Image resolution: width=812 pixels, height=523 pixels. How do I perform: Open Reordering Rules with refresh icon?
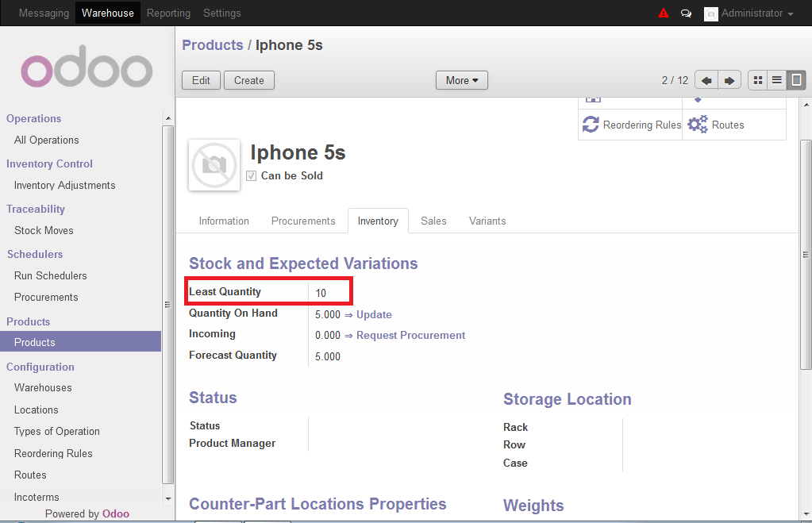(x=631, y=125)
